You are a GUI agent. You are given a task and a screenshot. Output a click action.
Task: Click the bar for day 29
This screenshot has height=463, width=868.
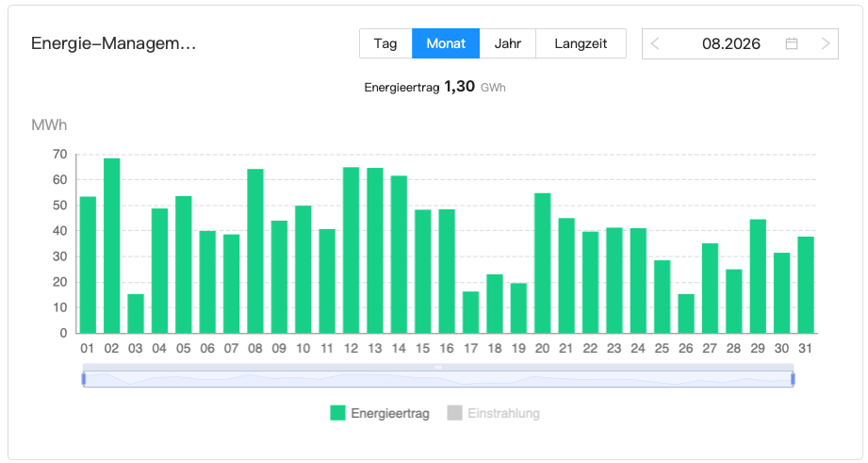coord(758,276)
